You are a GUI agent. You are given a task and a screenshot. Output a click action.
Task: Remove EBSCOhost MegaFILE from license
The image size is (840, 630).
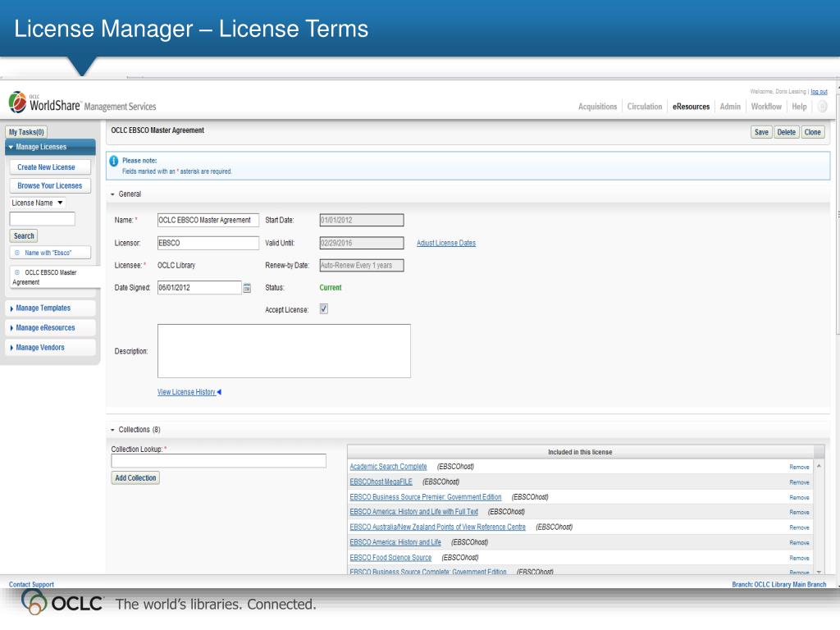click(799, 482)
